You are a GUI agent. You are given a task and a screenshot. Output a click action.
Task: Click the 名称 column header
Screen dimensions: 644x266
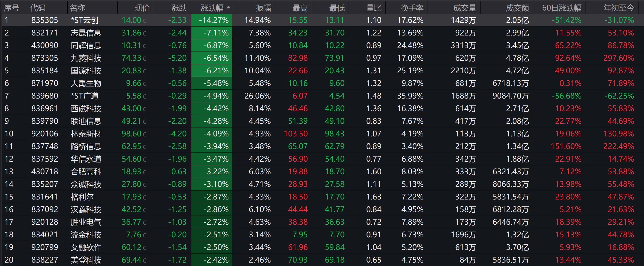tap(77, 8)
